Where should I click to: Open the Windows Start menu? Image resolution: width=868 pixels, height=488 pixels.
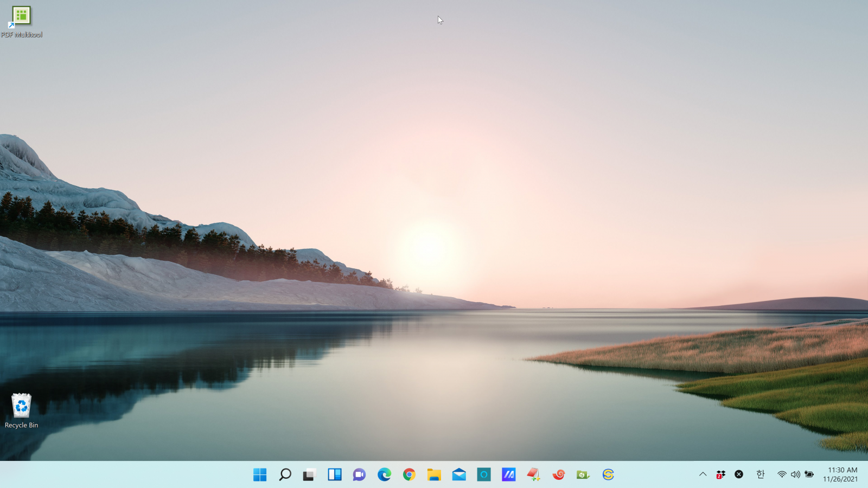point(260,475)
